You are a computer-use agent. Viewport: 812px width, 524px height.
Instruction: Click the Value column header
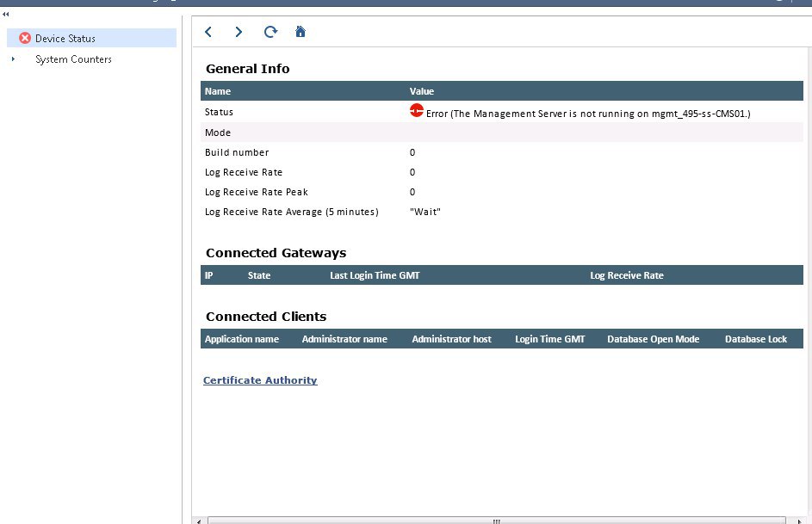pyautogui.click(x=422, y=91)
